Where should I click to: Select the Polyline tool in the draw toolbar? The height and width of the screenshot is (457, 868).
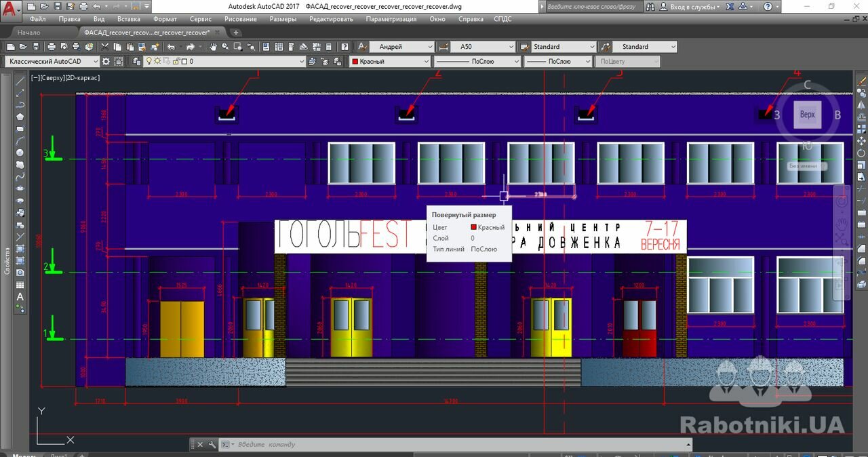[20, 104]
